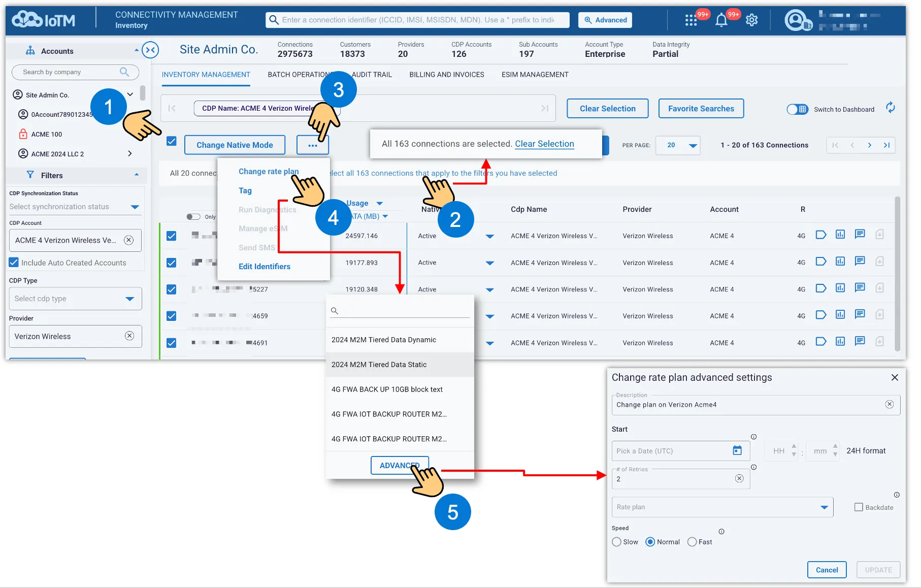This screenshot has width=921, height=588.
Task: Click the Favorite Searches button
Action: [x=701, y=109]
